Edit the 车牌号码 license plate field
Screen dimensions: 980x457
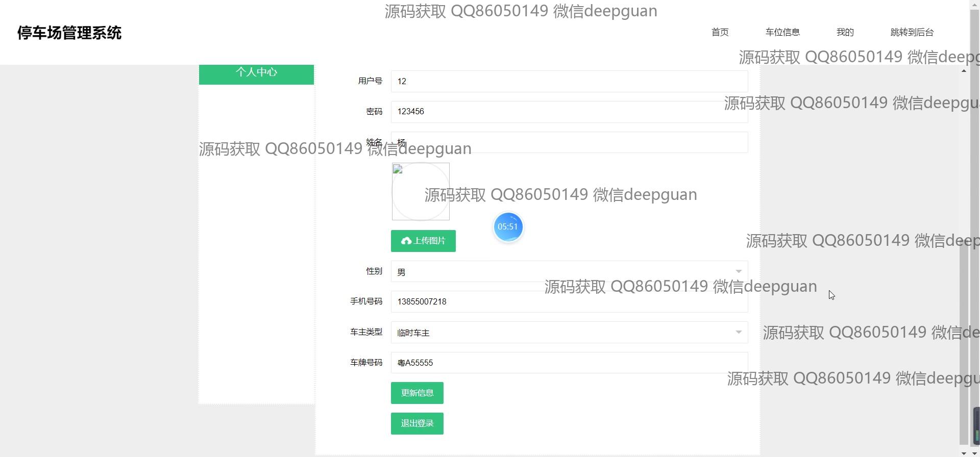(569, 363)
